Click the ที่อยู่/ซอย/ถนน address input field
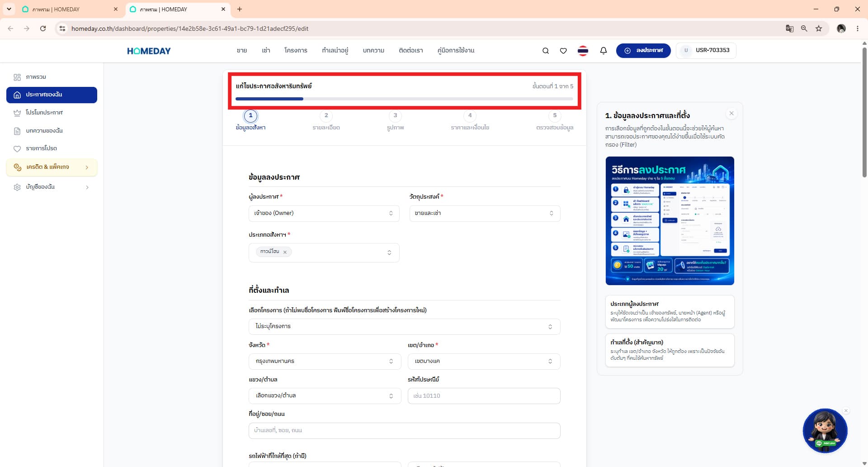Image resolution: width=868 pixels, height=467 pixels. pos(404,430)
